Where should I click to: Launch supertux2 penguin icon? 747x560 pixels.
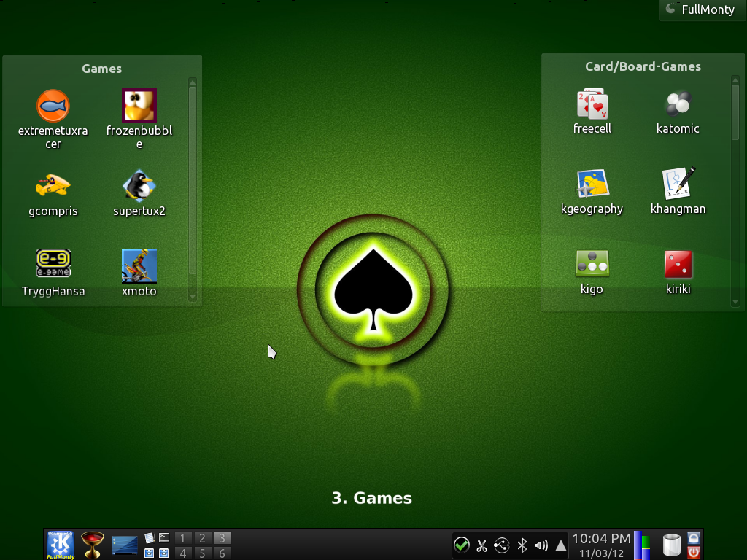tap(139, 186)
